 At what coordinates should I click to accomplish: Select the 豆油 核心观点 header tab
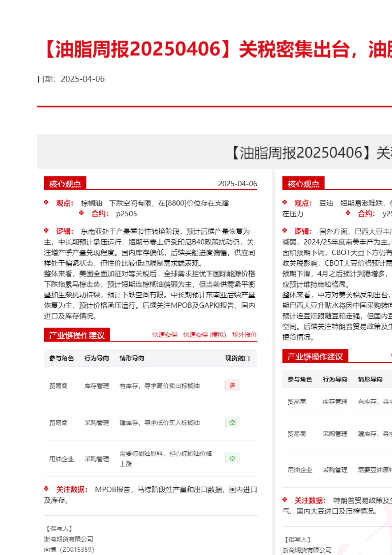tap(303, 184)
